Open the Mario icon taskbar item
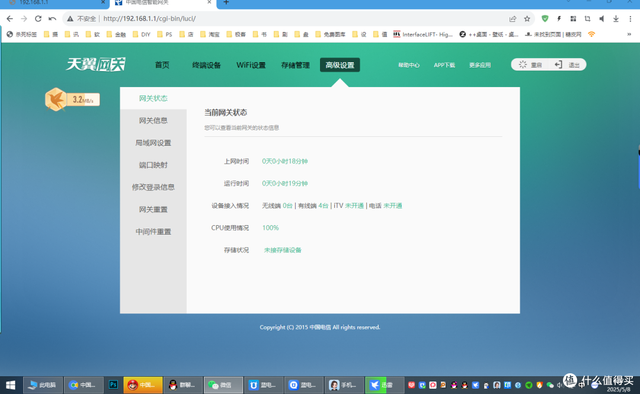 click(143, 385)
